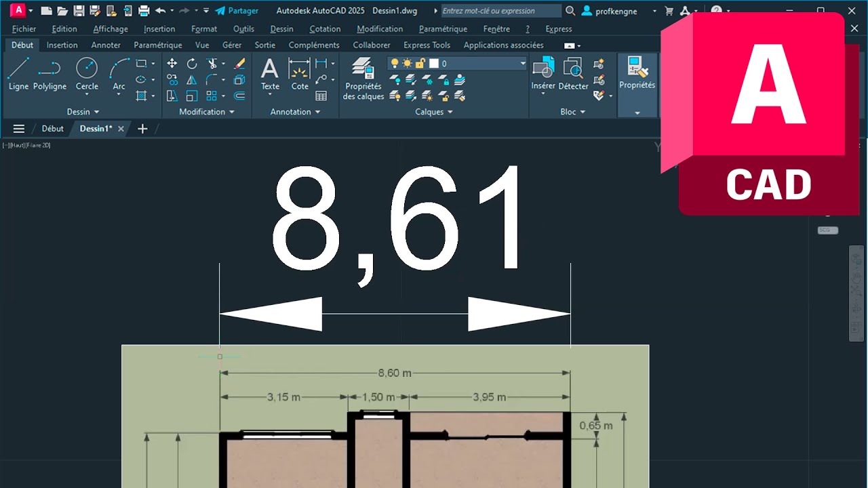The width and height of the screenshot is (868, 488).
Task: Click the Print (Tracer) icon
Action: click(144, 11)
